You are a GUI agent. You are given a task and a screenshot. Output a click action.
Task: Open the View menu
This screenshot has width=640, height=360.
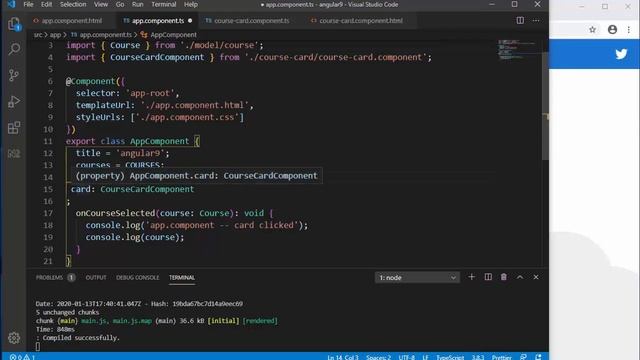pyautogui.click(x=101, y=4)
